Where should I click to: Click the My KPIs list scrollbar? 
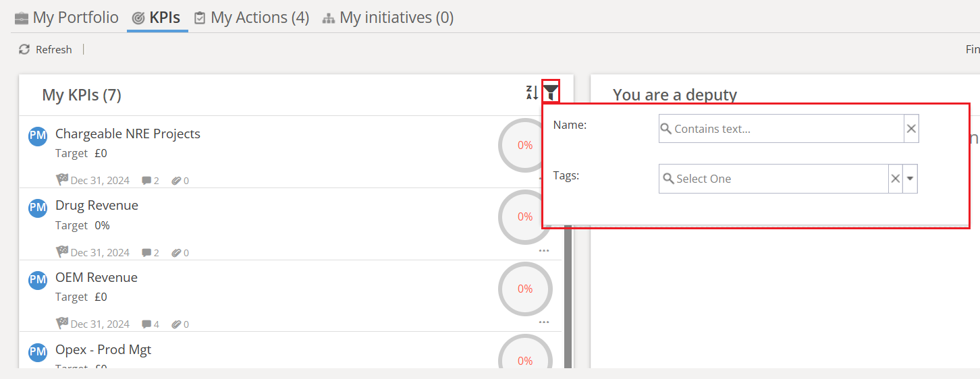[x=568, y=297]
